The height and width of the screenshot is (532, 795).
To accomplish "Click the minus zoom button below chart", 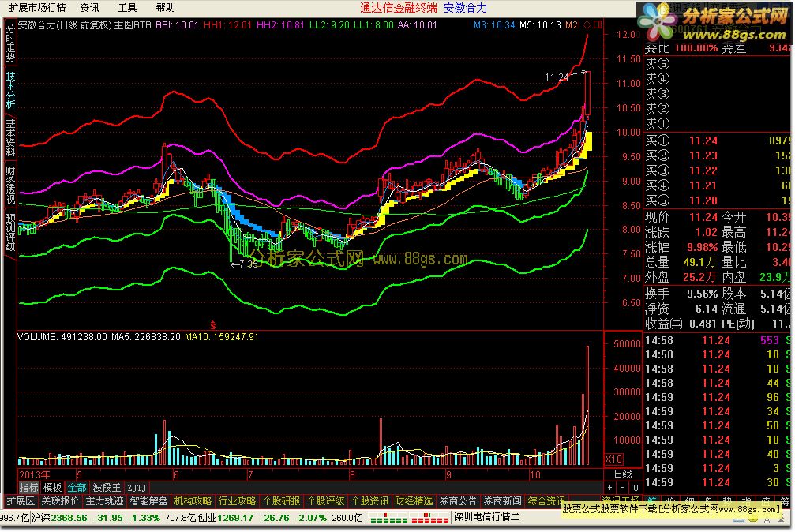I will pyautogui.click(x=623, y=488).
